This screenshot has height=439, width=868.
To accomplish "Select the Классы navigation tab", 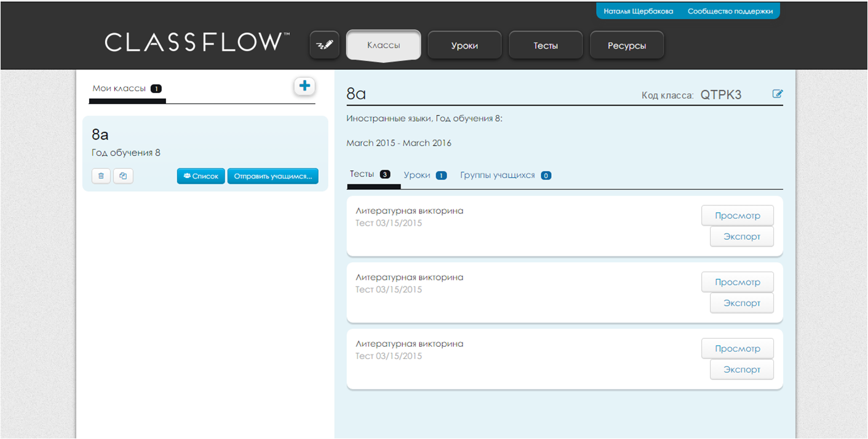I will point(383,45).
